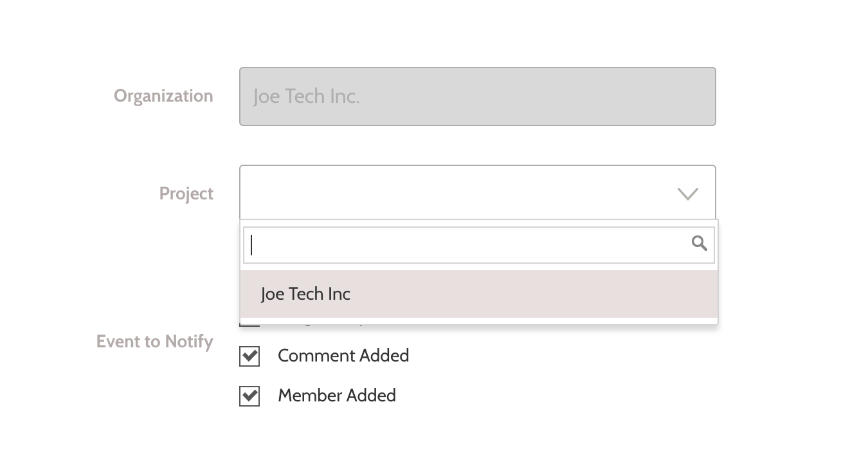Click the Comment Added label text

[343, 356]
